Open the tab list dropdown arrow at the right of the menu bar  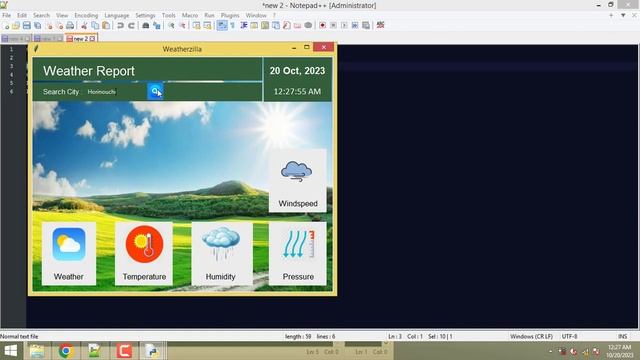(x=623, y=16)
